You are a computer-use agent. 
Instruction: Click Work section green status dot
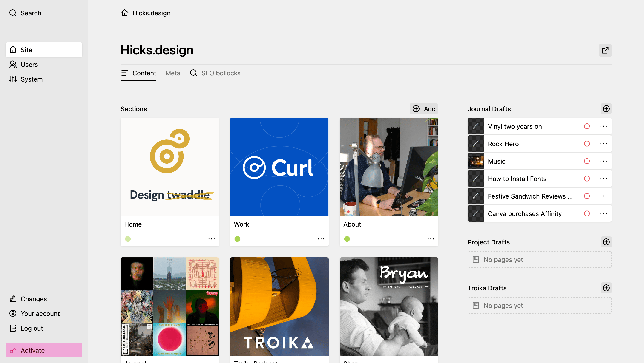point(237,239)
